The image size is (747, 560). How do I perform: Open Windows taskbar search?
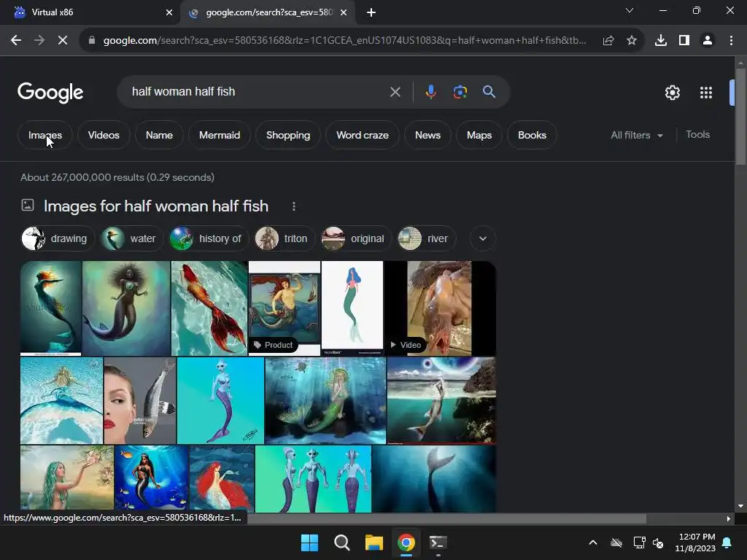point(342,542)
